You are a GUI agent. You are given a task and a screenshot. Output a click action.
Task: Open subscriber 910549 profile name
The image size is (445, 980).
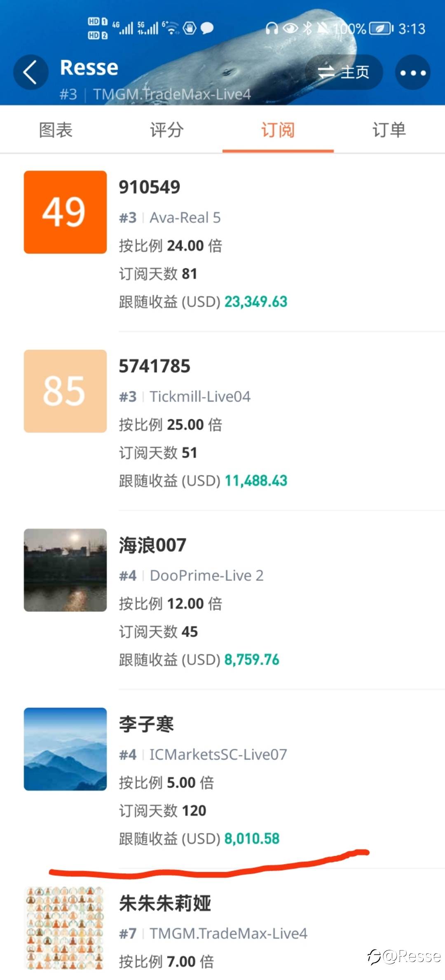150,187
